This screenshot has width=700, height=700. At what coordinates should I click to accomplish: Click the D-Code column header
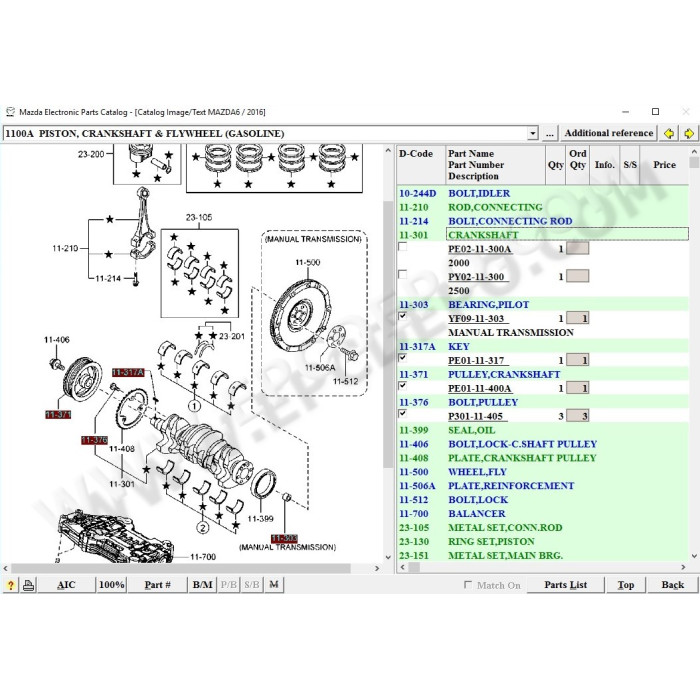point(421,165)
